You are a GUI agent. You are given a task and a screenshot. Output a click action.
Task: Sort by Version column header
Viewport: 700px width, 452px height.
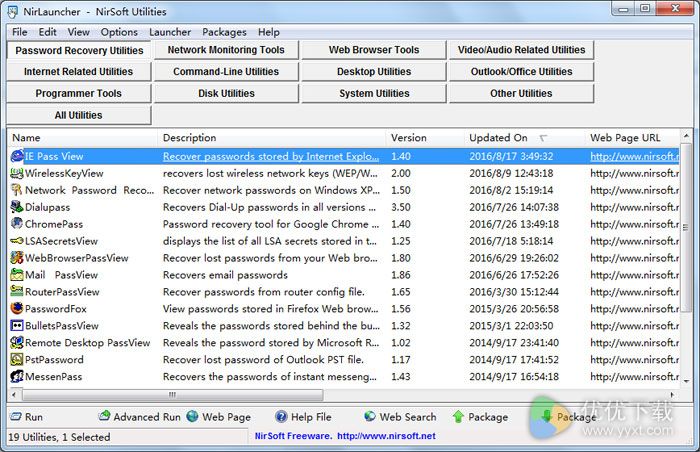click(x=425, y=138)
